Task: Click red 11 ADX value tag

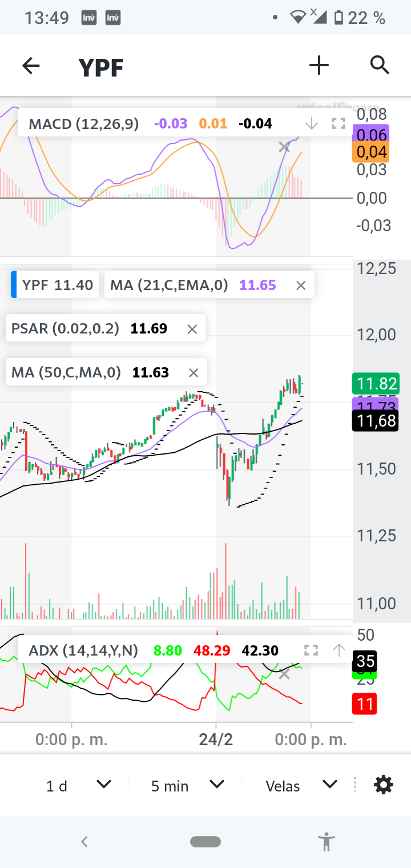Action: [x=365, y=704]
